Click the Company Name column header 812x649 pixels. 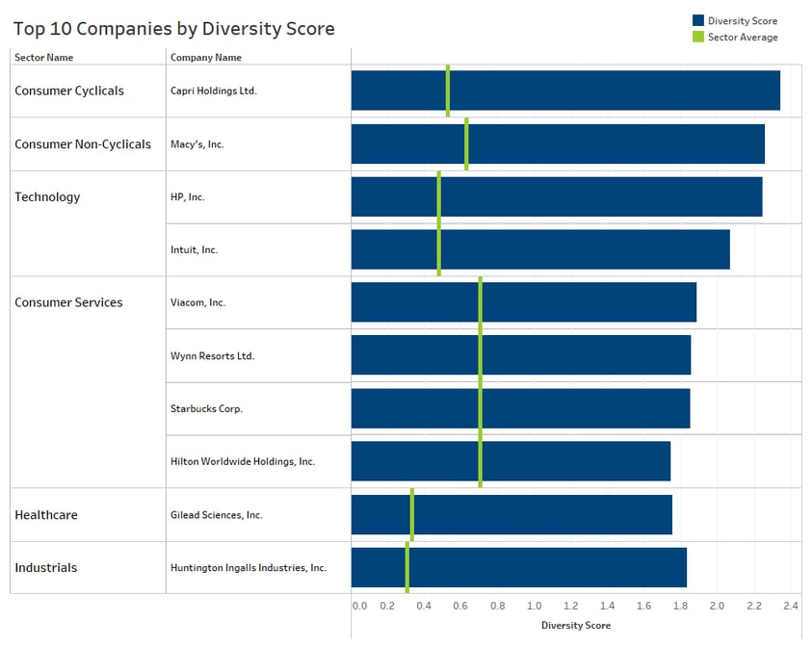[206, 58]
